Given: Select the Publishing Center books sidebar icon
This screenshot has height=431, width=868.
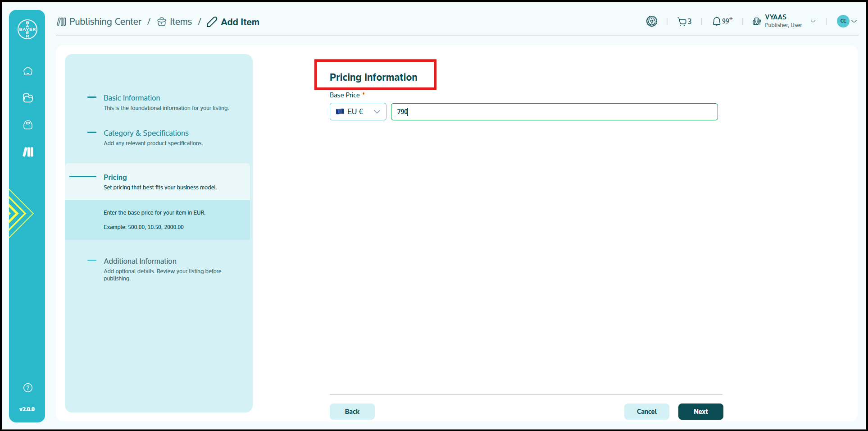Looking at the screenshot, I should click(28, 152).
